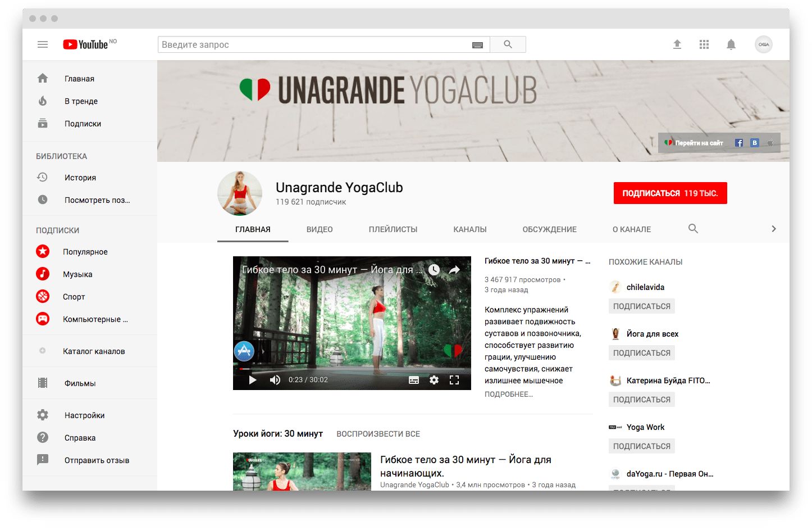
Task: Click the Apple icon in channel banner
Action: tap(770, 143)
